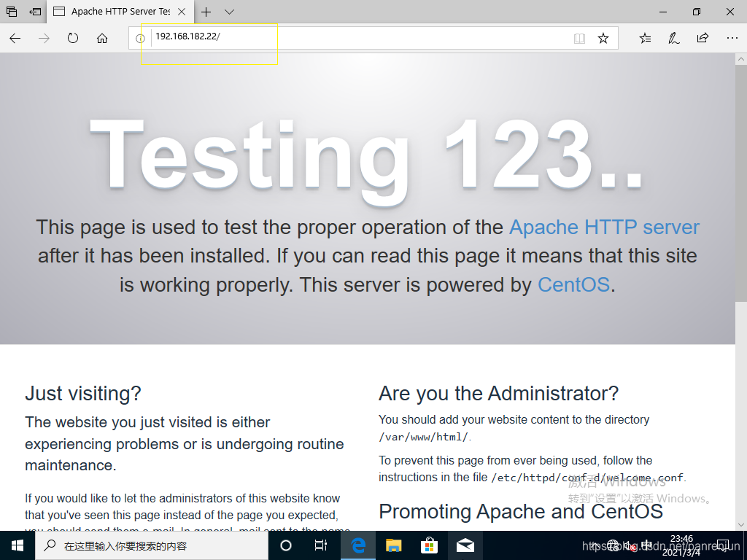Screen dimensions: 747x560
Task: Click the taskbar search box
Action: click(152, 545)
